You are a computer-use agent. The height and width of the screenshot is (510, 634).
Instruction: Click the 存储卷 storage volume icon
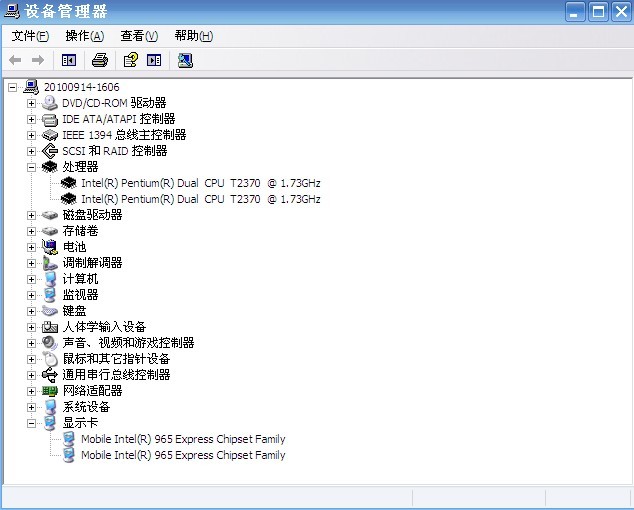click(x=50, y=231)
